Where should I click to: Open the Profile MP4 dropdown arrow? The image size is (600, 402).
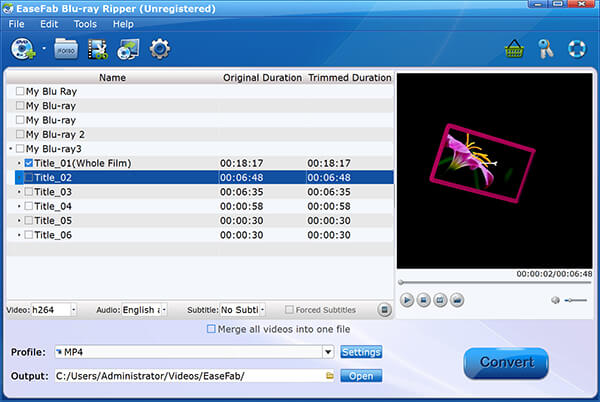point(328,352)
